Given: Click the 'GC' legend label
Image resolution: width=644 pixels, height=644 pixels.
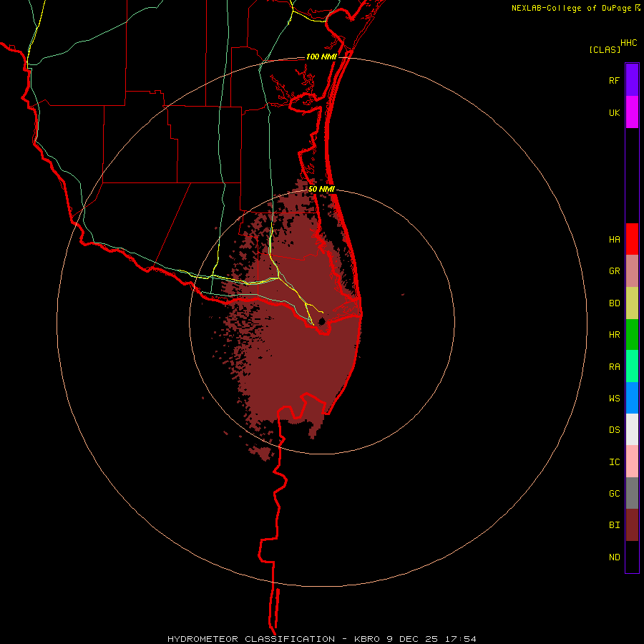Looking at the screenshot, I should tap(614, 494).
